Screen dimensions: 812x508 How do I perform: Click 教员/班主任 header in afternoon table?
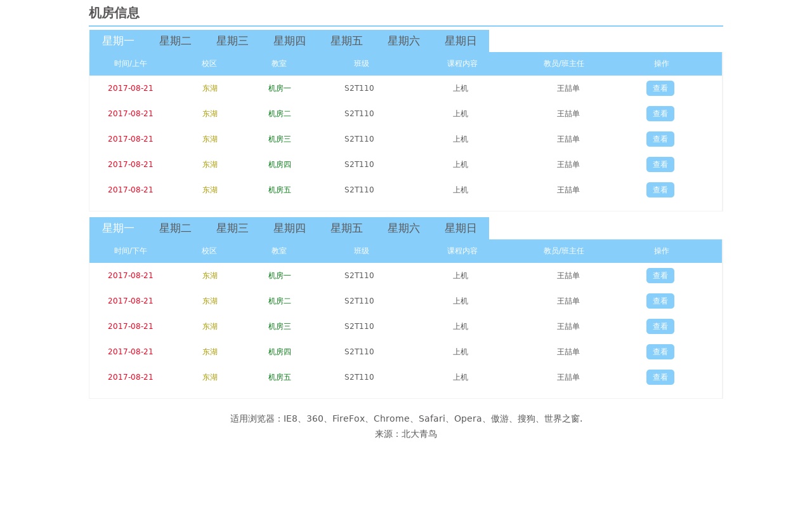[x=564, y=251]
